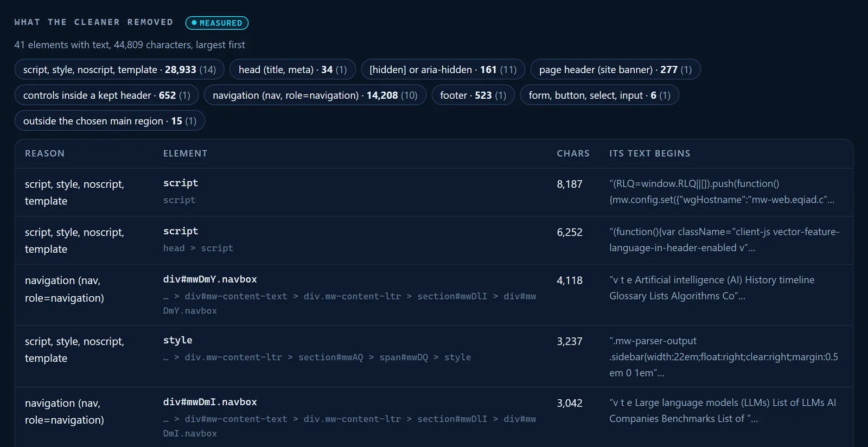This screenshot has height=447, width=868.
Task: Click the preview starting ".mw-parser-output"
Action: (724, 357)
